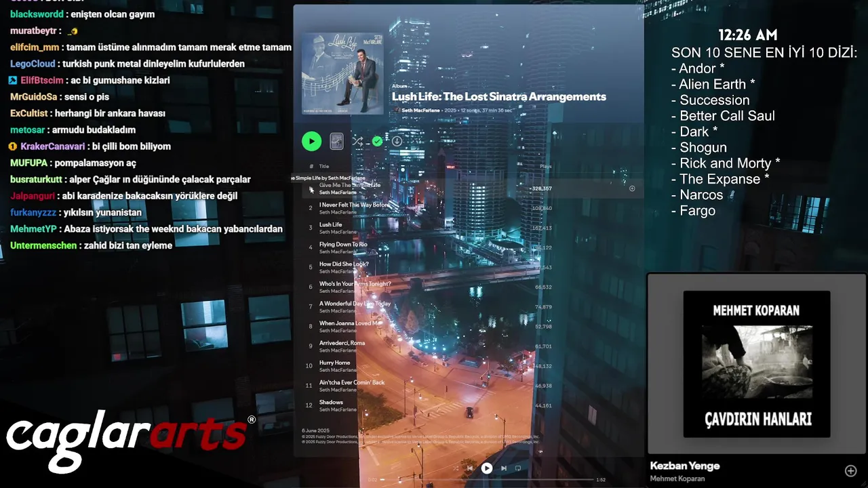Click 'Kezban Yenge' song title

pos(685,466)
